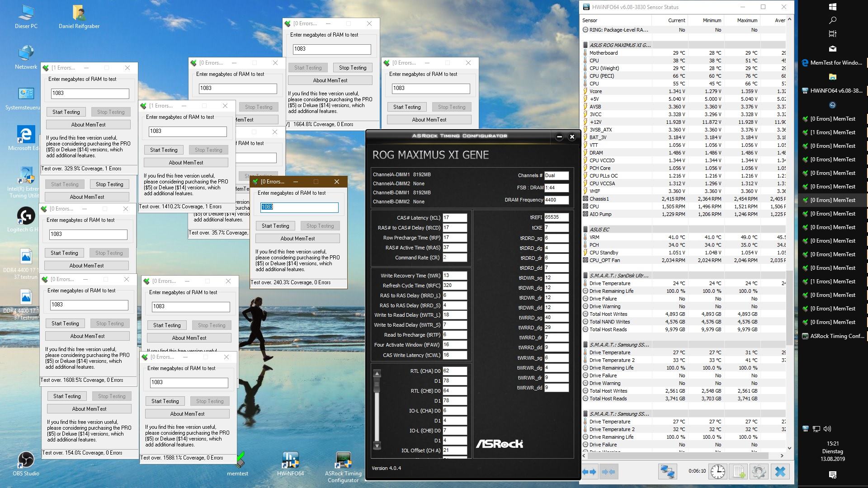Click the Maximum column header in HWiNFO
Viewport: 868px width, 488px height.
[746, 20]
